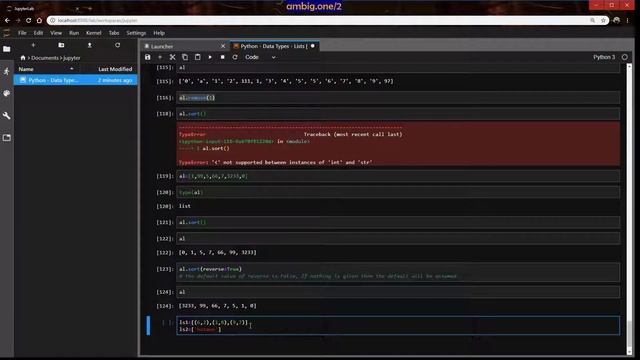The image size is (640, 360).
Task: Click into cell 118 al.sort() input
Action: [x=398, y=113]
